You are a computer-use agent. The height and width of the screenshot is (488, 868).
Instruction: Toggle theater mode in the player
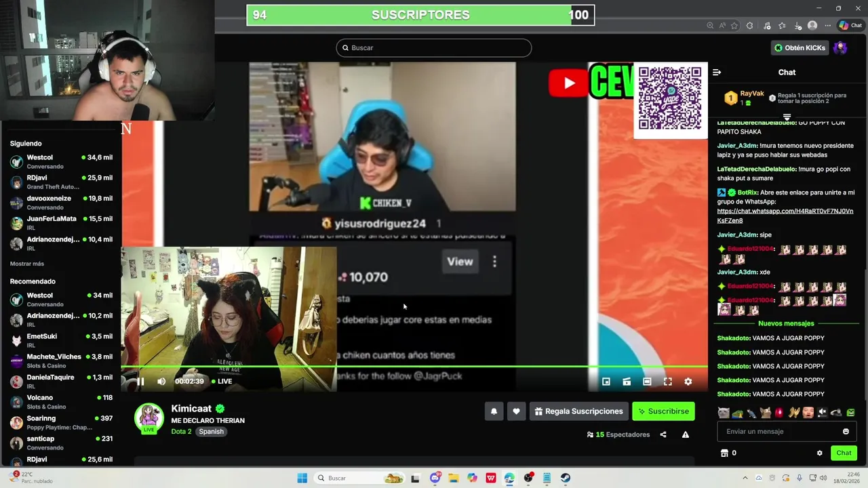click(x=647, y=382)
